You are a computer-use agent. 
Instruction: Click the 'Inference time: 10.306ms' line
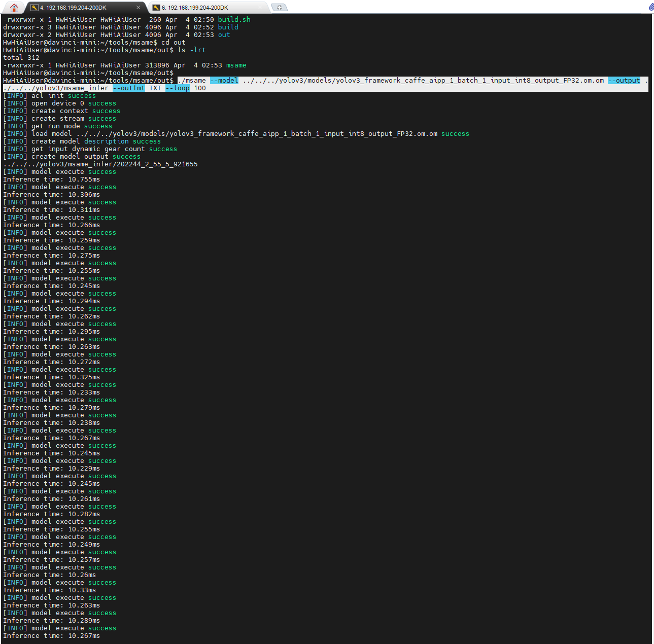[52, 195]
